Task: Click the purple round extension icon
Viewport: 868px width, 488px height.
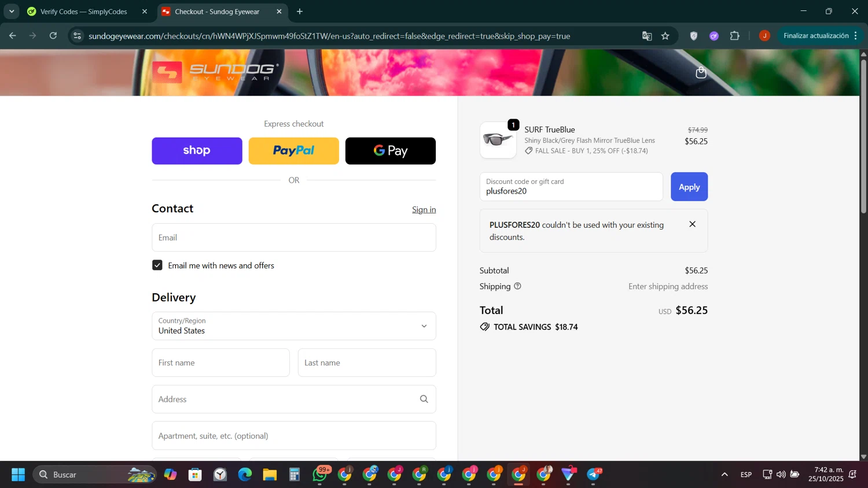Action: [x=714, y=36]
